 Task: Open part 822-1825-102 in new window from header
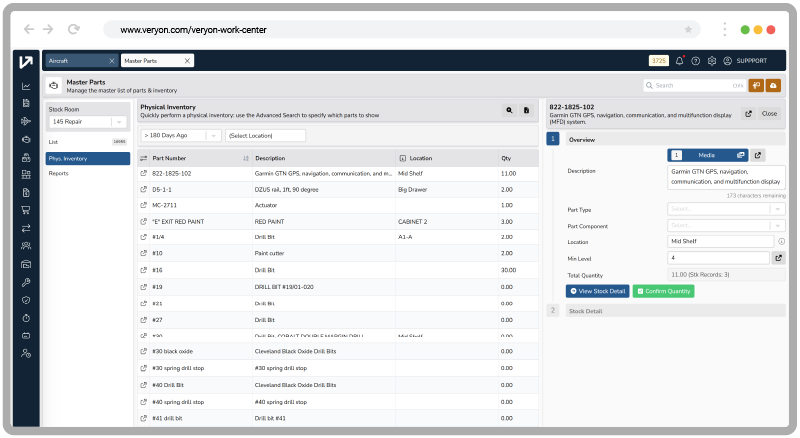click(x=748, y=114)
